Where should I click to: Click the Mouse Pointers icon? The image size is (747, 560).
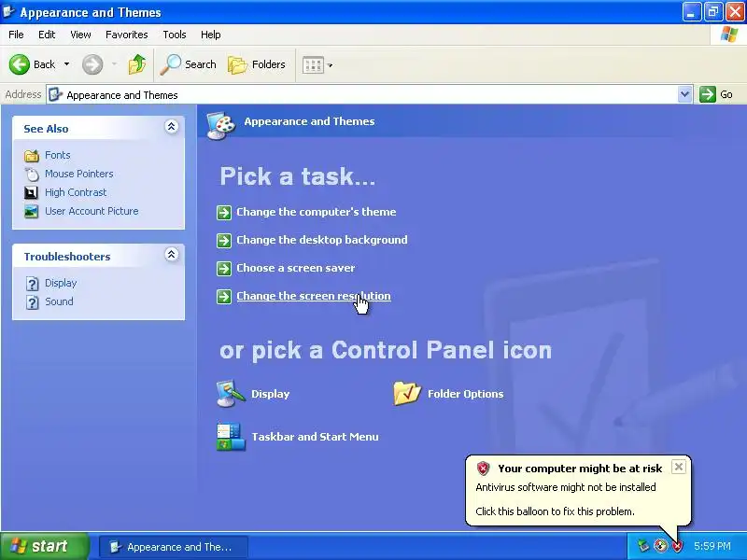tap(32, 175)
